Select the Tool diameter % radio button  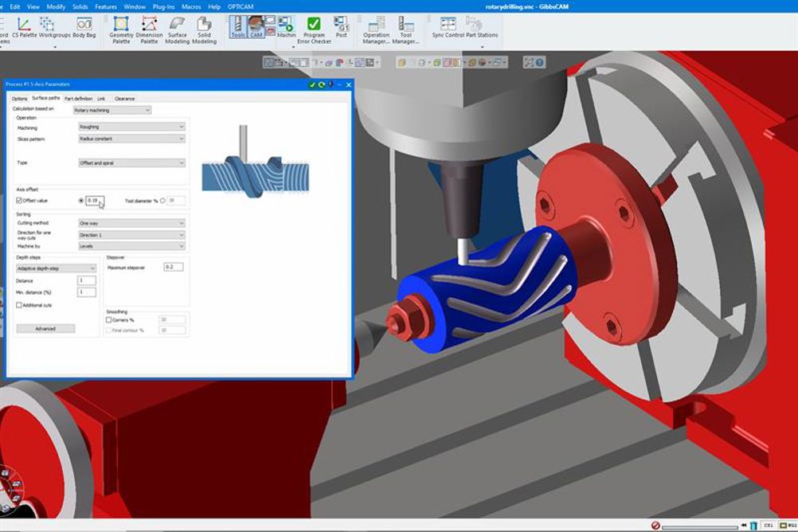(x=162, y=201)
